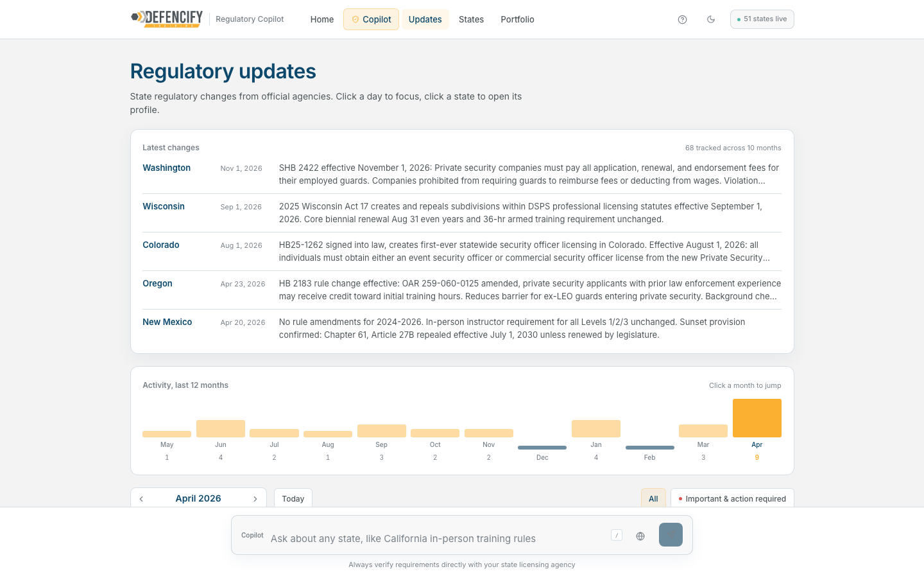Click the 51 states live badge

(762, 19)
